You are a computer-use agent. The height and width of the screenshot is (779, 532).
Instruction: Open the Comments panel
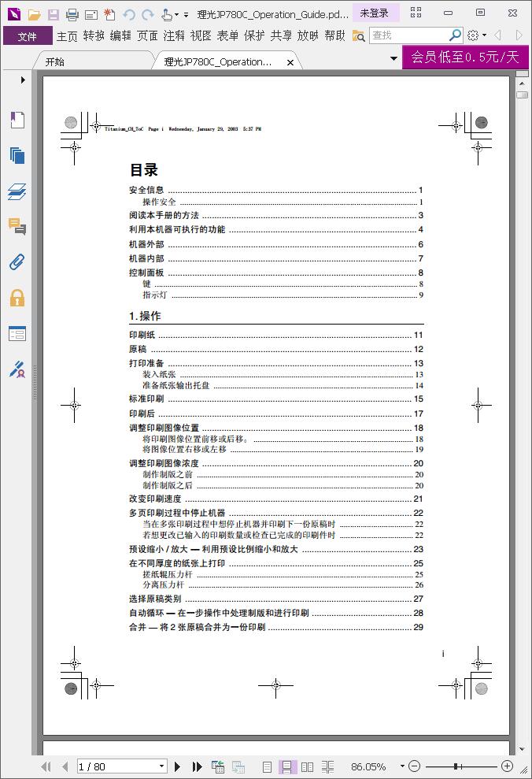pyautogui.click(x=17, y=227)
